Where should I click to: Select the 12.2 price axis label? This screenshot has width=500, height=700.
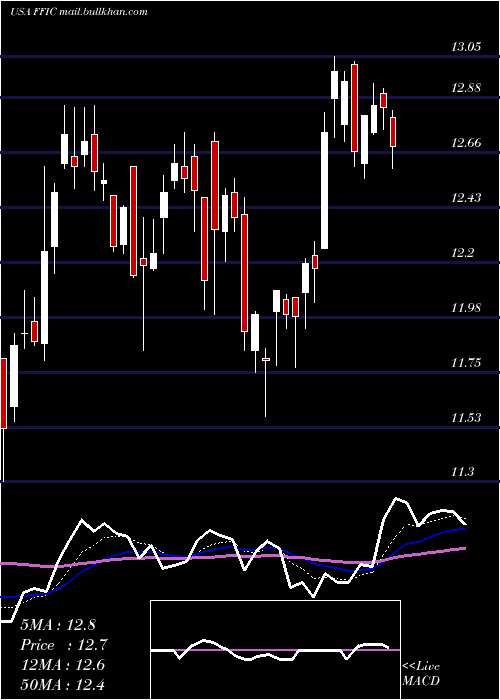(462, 253)
